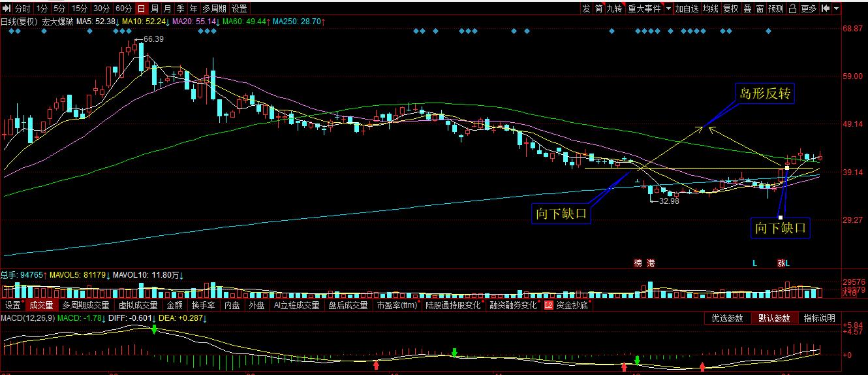The image size is (868, 375).
Task: Click the jump-to-start arrow icon beside 更多
Action: 826,8
